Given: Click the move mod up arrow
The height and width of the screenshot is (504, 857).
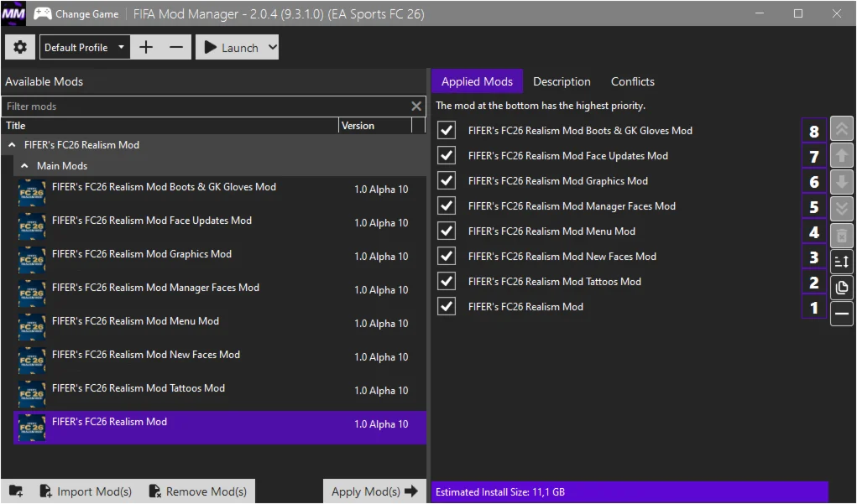Looking at the screenshot, I should [841, 156].
